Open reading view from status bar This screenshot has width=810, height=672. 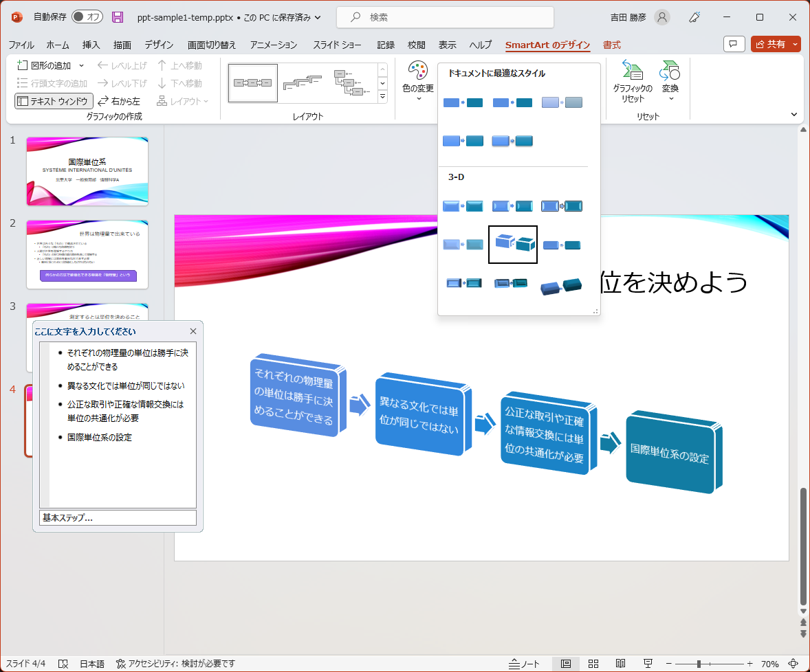coord(620,664)
